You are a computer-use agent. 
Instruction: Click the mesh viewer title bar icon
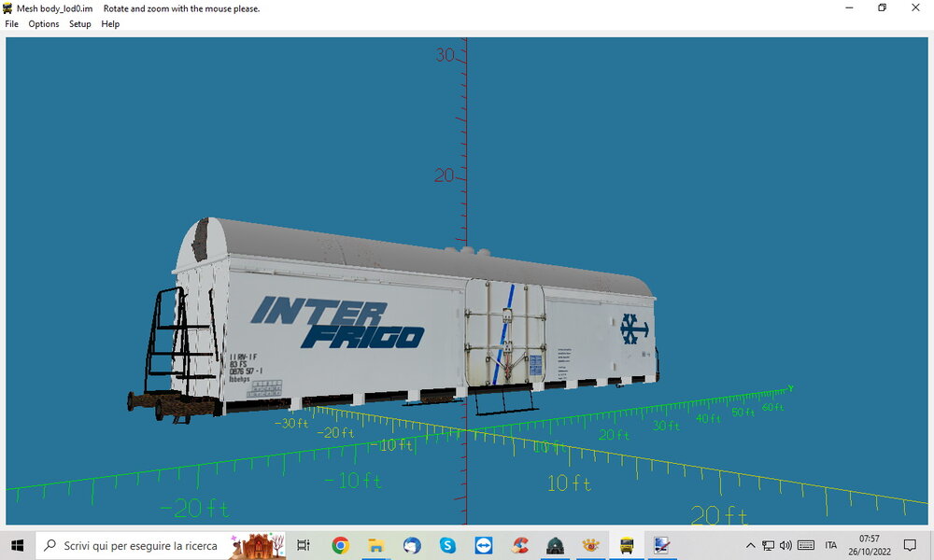click(x=7, y=8)
